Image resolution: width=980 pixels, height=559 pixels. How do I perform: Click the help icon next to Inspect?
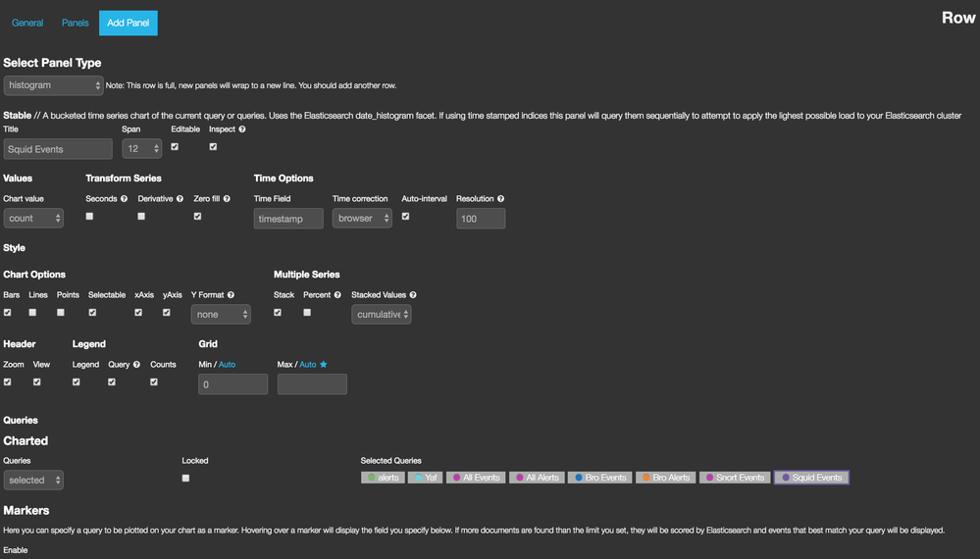pyautogui.click(x=242, y=129)
